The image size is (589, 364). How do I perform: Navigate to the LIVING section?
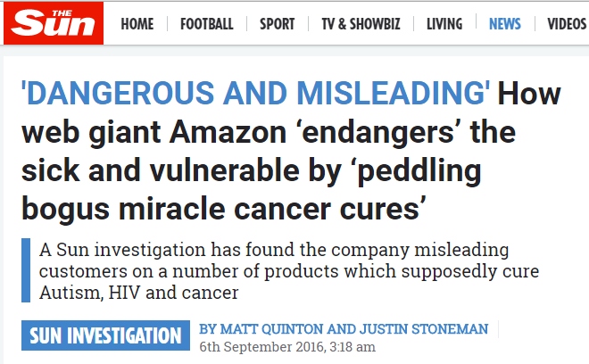(444, 24)
